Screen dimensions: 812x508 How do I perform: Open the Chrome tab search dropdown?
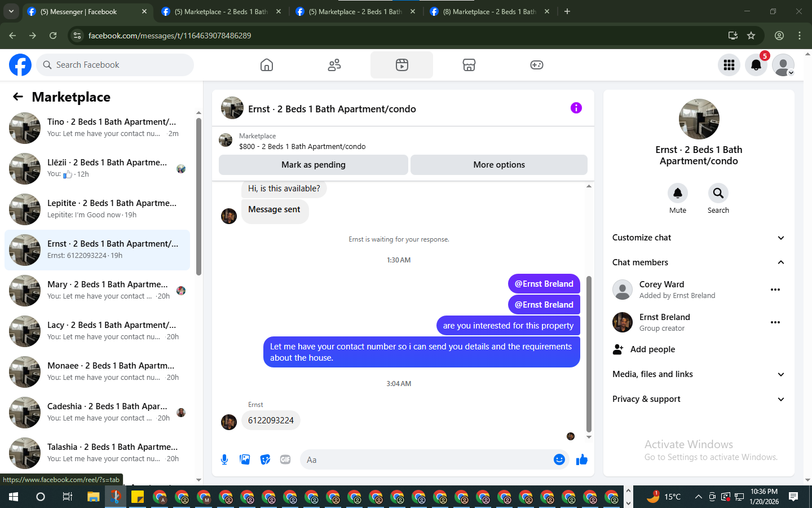11,11
